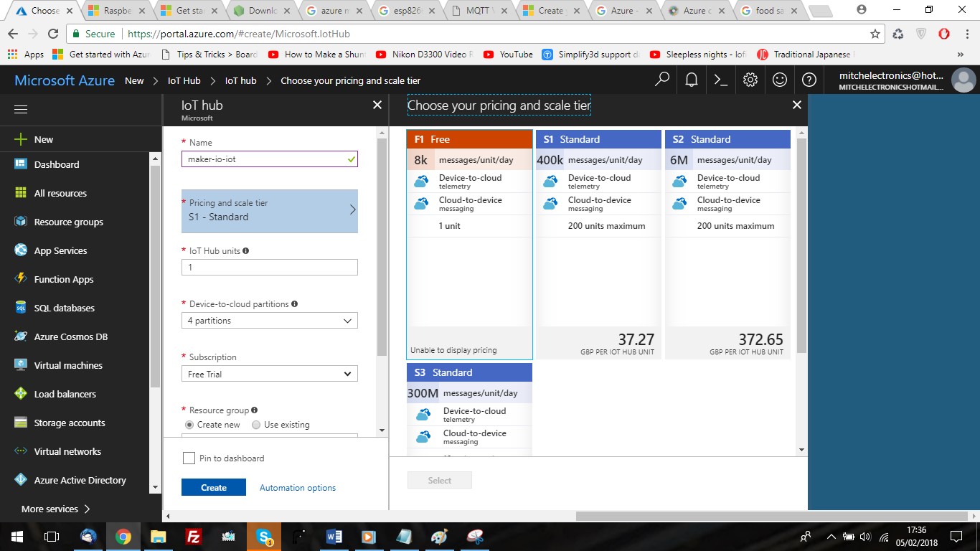Open the feedback smiley icon

780,80
